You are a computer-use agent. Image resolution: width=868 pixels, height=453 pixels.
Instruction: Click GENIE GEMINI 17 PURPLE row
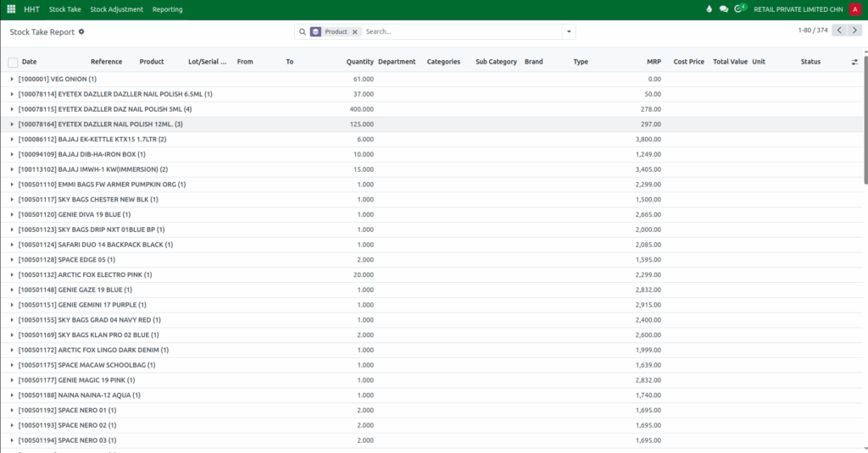[431, 305]
